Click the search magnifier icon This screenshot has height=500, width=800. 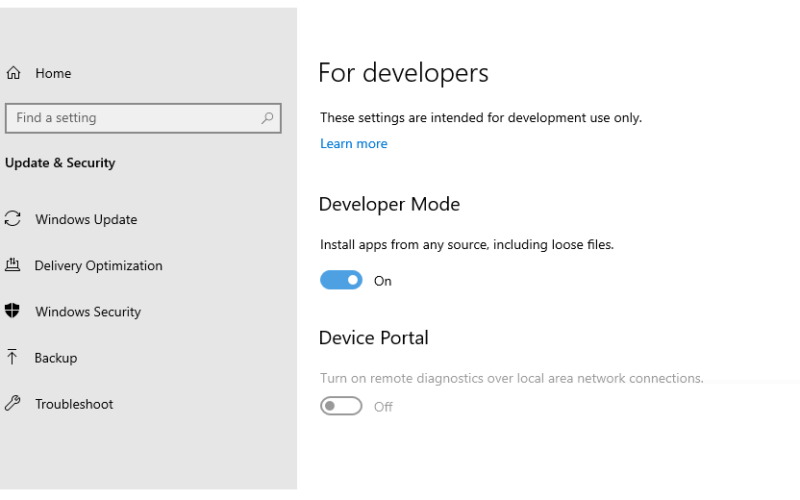[x=267, y=118]
